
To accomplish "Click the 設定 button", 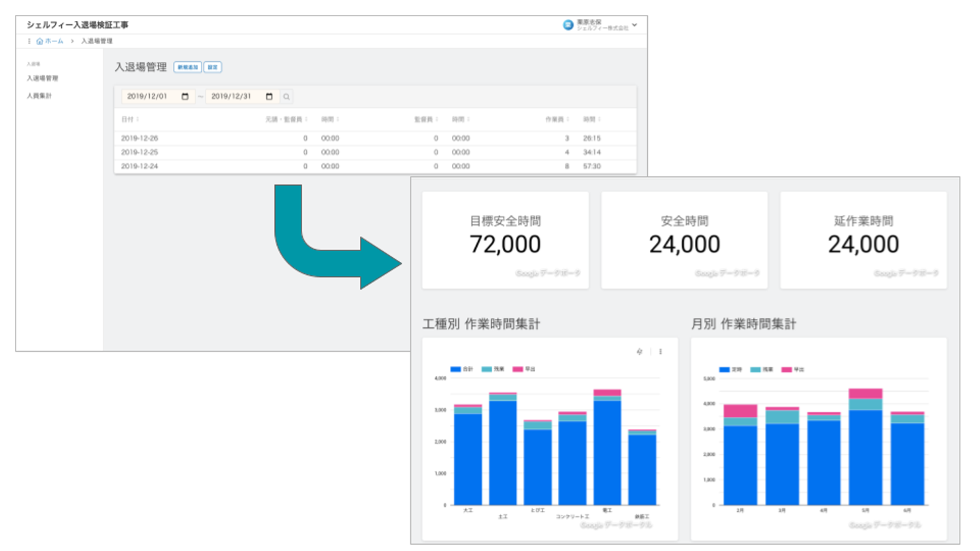I will pyautogui.click(x=213, y=67).
